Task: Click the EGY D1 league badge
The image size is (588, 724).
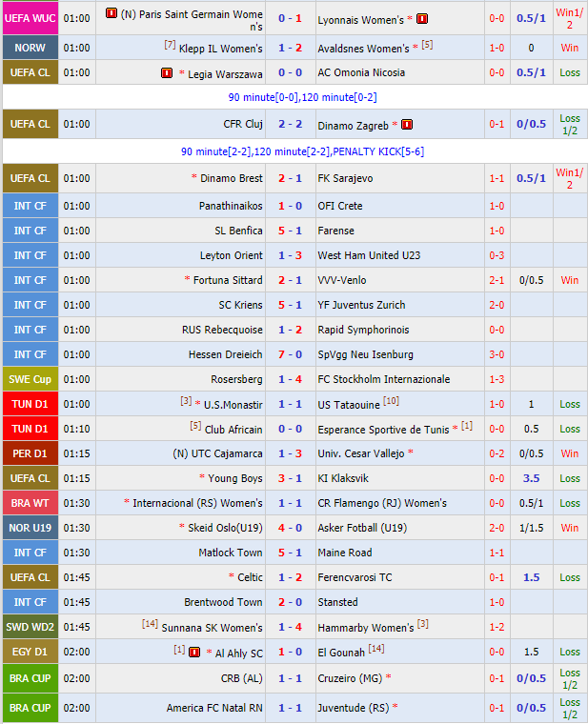Action: [30, 652]
